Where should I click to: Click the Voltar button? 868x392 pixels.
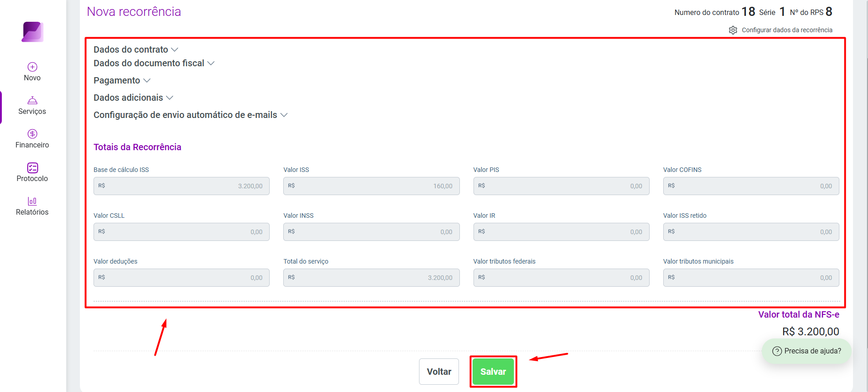pyautogui.click(x=439, y=372)
